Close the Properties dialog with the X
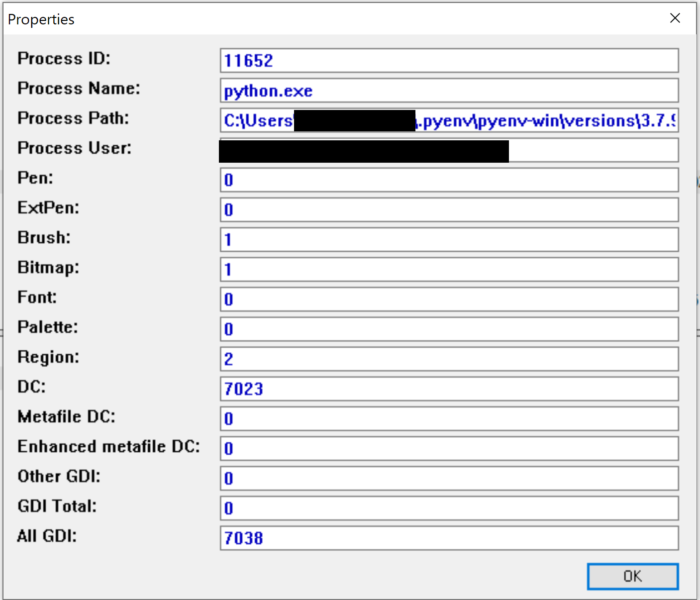The height and width of the screenshot is (600, 700). tap(675, 18)
